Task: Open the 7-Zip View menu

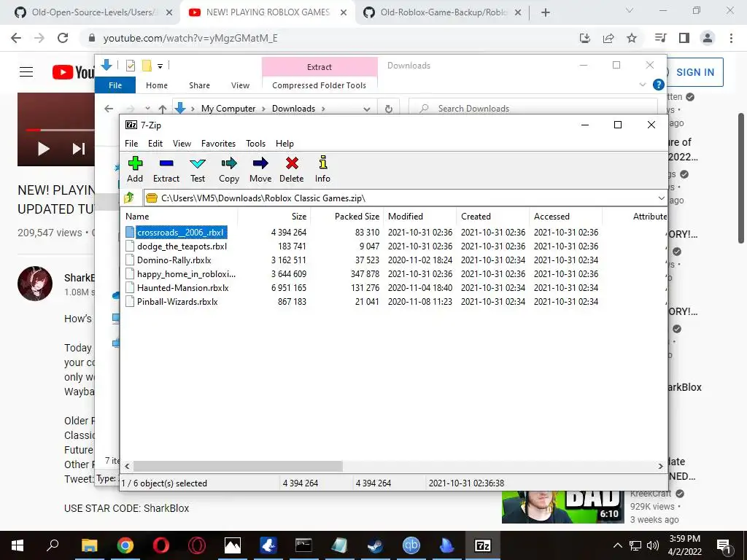Action: click(x=182, y=144)
